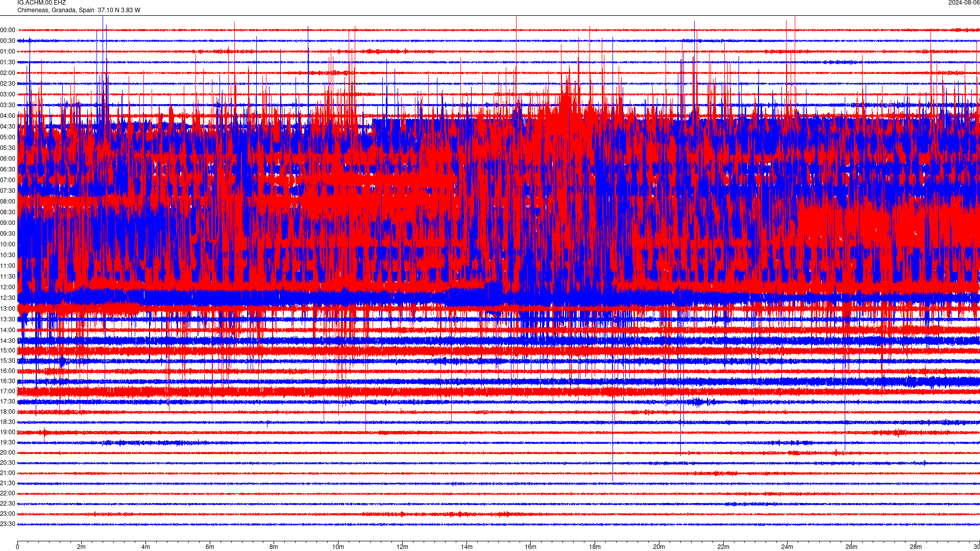This screenshot has height=551, width=980.
Task: Click the 26m tick on the time axis
Action: [851, 547]
